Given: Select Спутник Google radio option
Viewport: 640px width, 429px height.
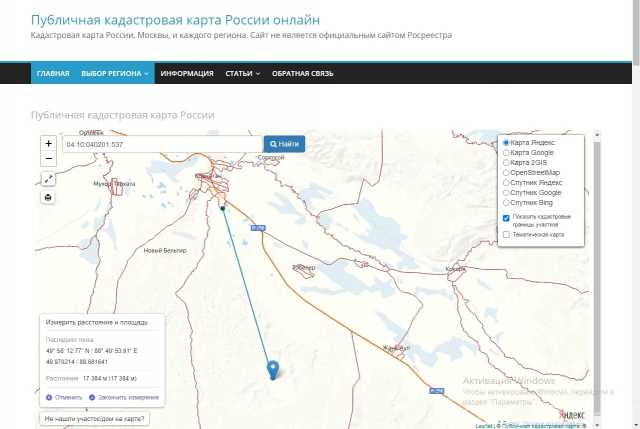Looking at the screenshot, I should pyautogui.click(x=506, y=193).
